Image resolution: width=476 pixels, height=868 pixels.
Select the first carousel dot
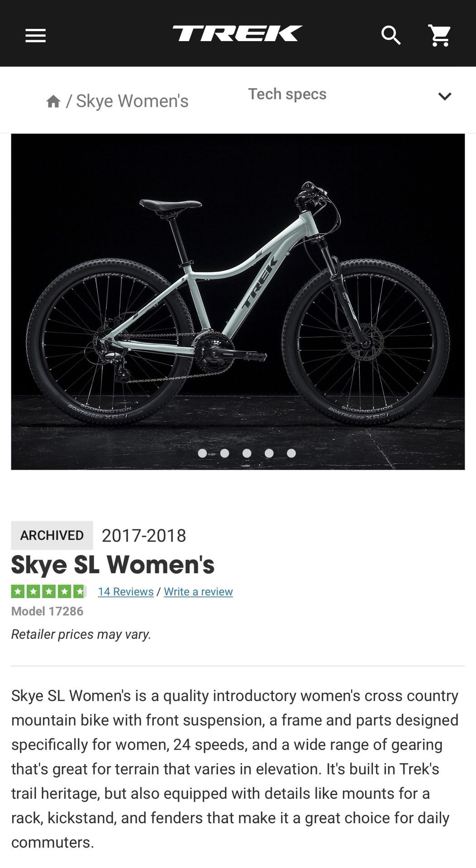[180, 453]
